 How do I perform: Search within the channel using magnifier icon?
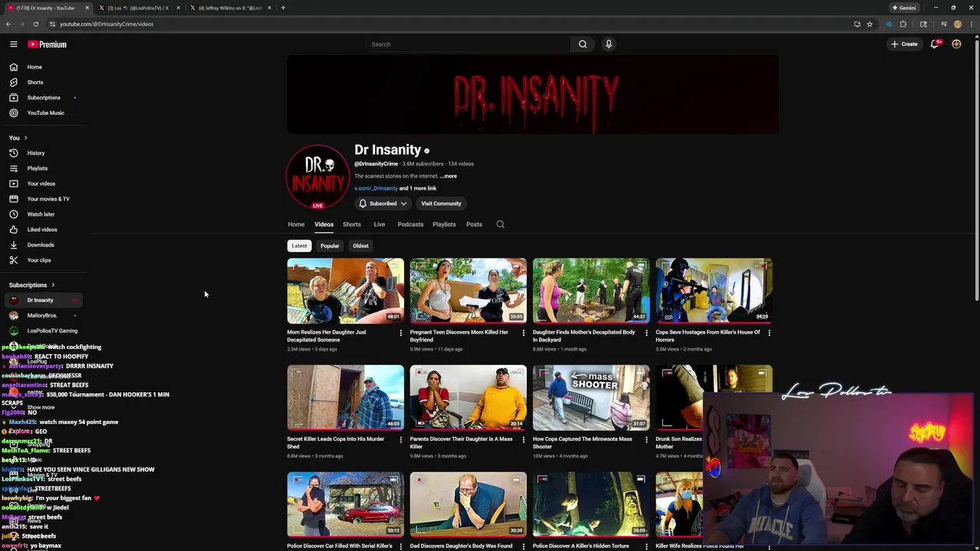point(500,224)
